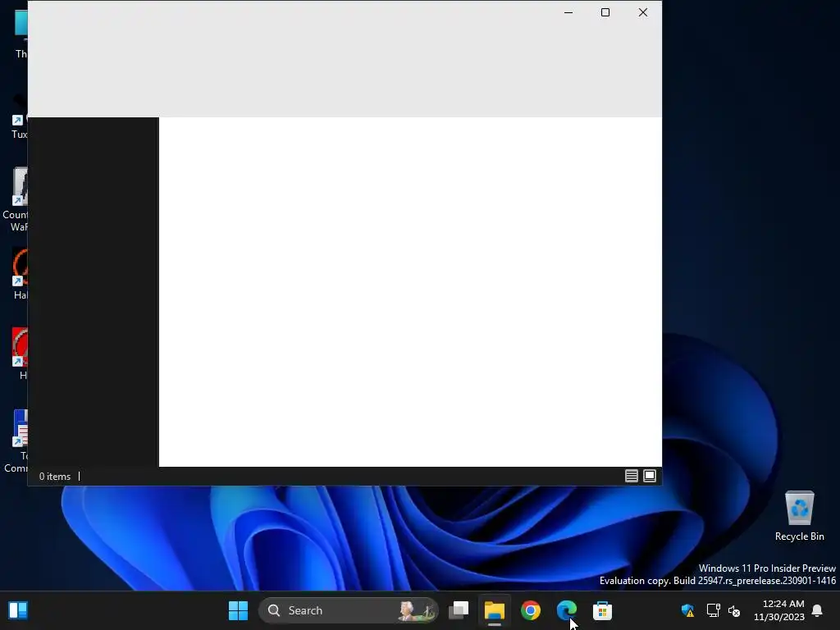Open Windows Security tray icon
840x630 pixels.
click(688, 610)
